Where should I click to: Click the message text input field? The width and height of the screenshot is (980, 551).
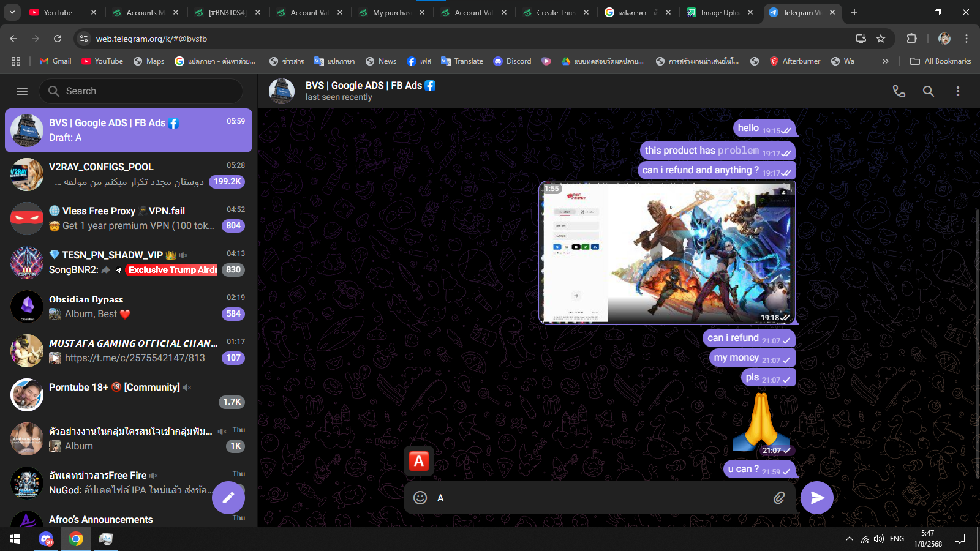(x=600, y=498)
